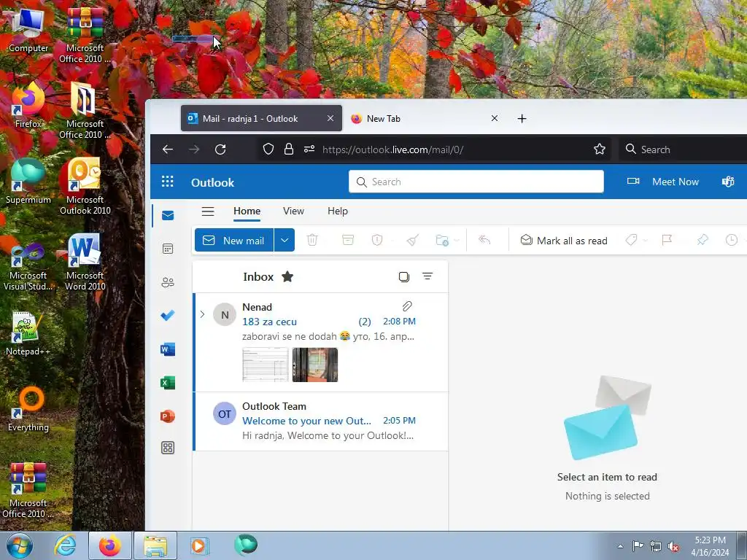Click the muted volume tray icon
The height and width of the screenshot is (560, 747).
(673, 547)
